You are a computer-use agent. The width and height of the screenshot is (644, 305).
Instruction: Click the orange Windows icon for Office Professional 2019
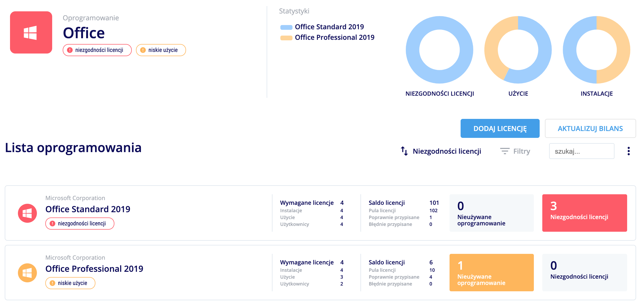pyautogui.click(x=27, y=273)
